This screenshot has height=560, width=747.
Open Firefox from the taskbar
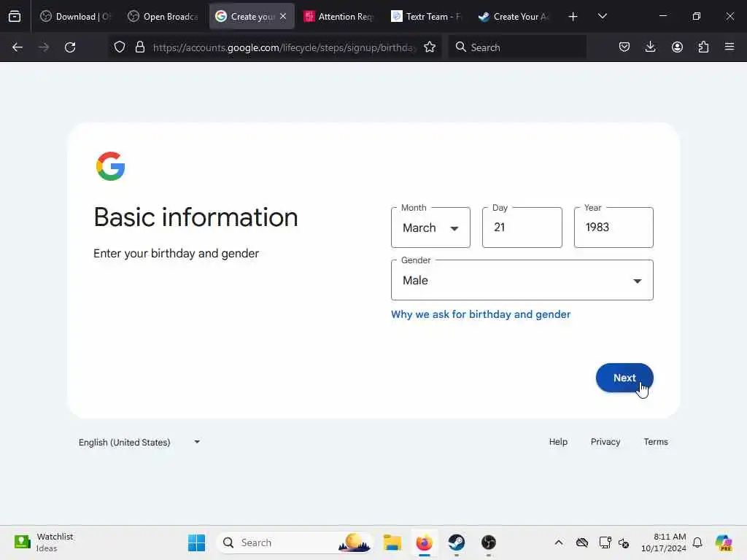[424, 542]
